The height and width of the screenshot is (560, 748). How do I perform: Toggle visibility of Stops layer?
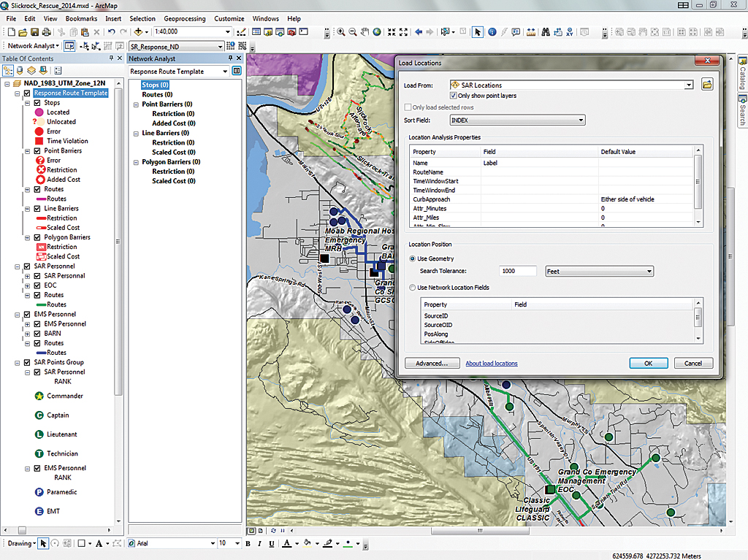click(37, 103)
